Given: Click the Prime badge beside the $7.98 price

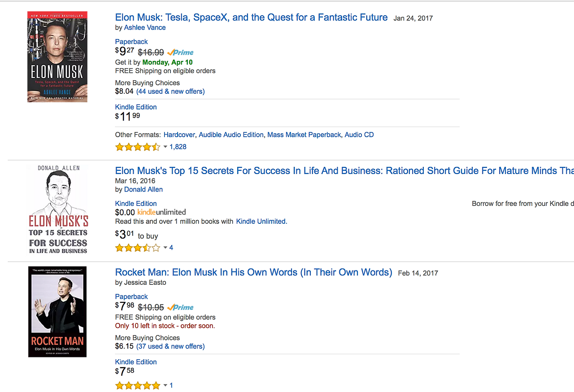Looking at the screenshot, I should (x=180, y=307).
